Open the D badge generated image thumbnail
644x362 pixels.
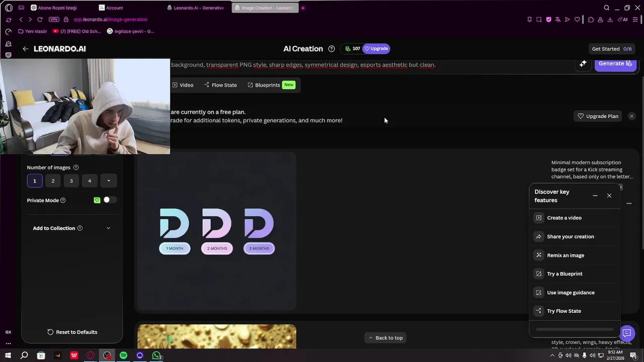pyautogui.click(x=217, y=231)
